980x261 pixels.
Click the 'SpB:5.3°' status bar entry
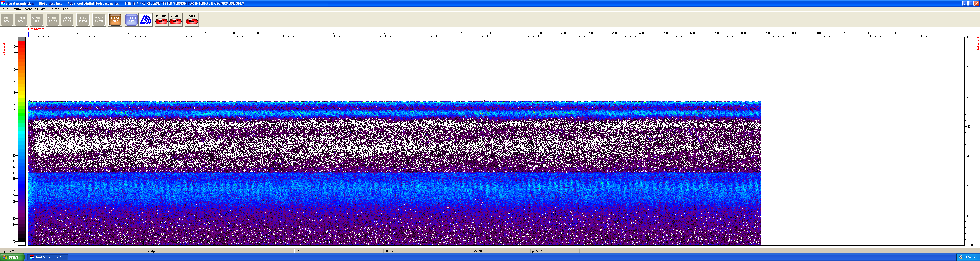click(x=536, y=251)
